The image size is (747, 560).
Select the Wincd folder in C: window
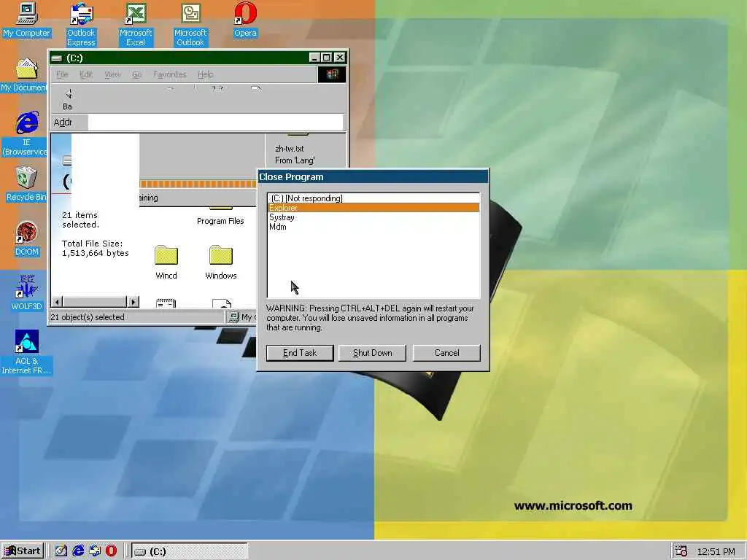[166, 262]
